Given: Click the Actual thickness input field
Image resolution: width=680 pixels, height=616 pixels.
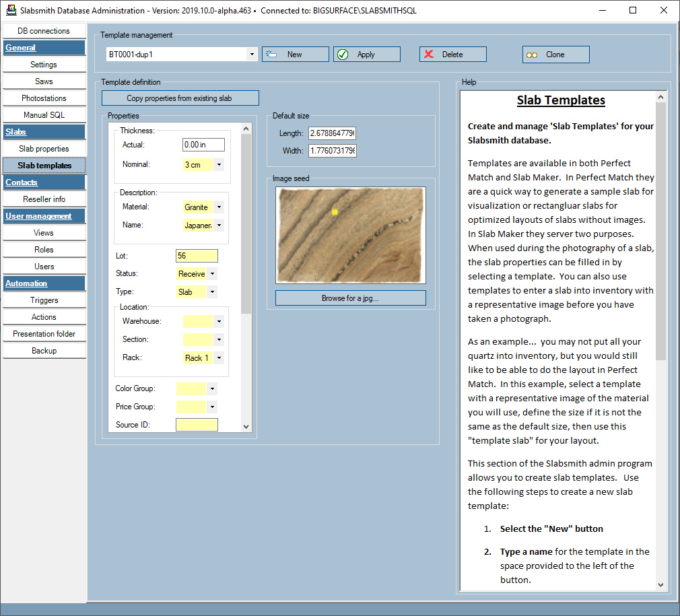Looking at the screenshot, I should tap(203, 145).
